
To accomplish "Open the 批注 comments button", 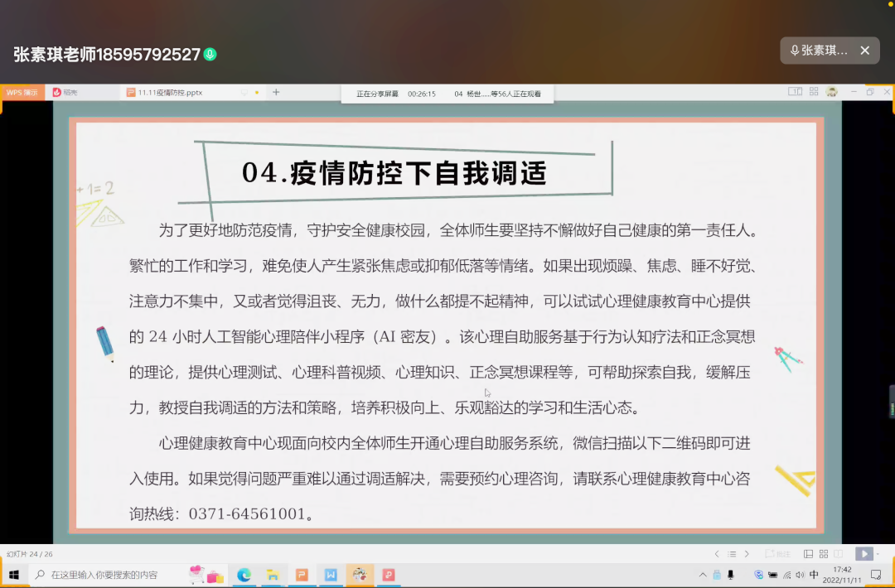I will (x=778, y=554).
